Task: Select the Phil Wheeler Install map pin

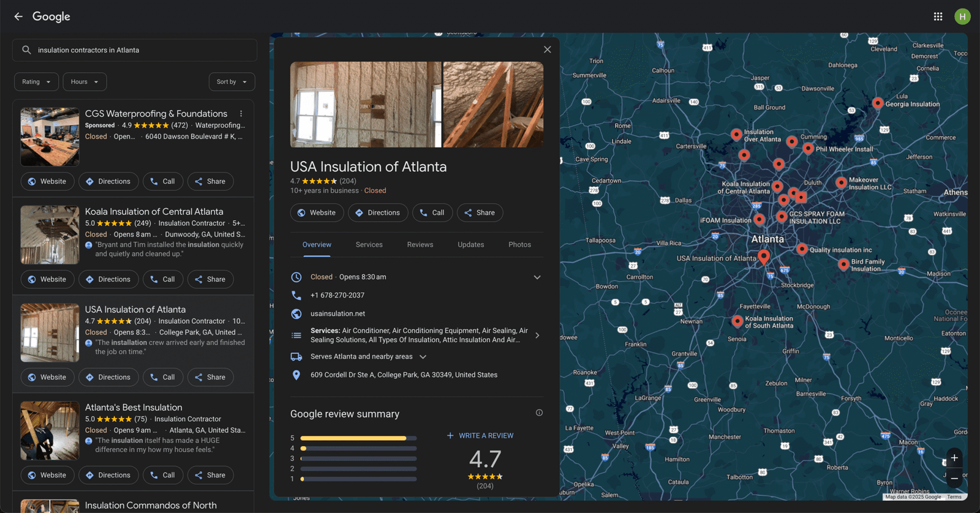Action: [808, 148]
